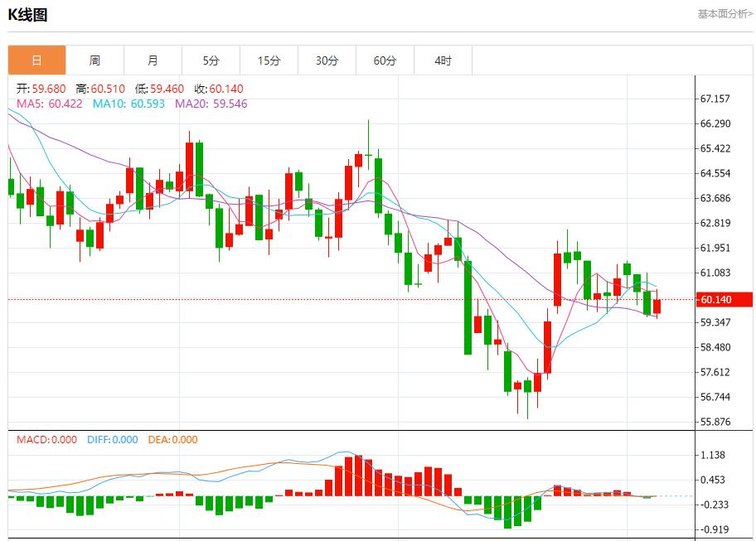
Task: Switch to the 月 (monthly) tab
Action: point(153,60)
